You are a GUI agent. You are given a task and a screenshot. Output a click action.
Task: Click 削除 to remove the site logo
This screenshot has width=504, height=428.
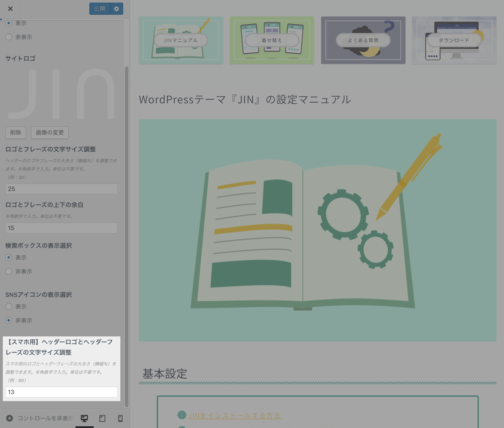pyautogui.click(x=16, y=133)
